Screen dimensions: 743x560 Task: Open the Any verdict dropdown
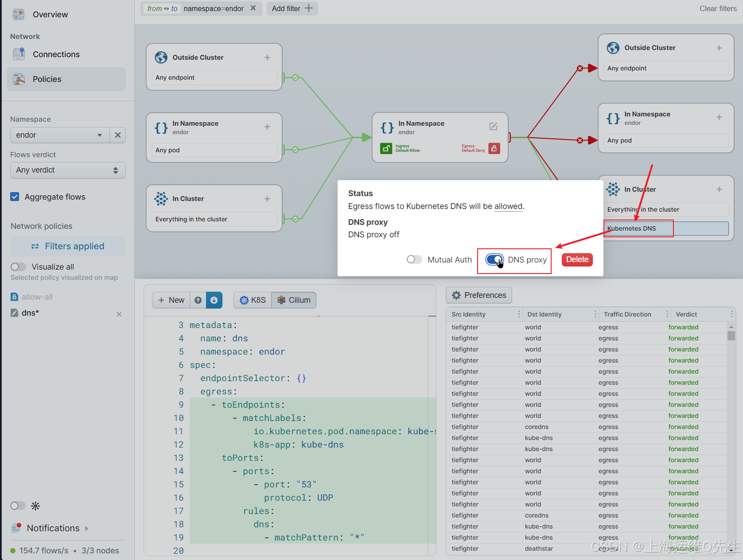click(68, 170)
